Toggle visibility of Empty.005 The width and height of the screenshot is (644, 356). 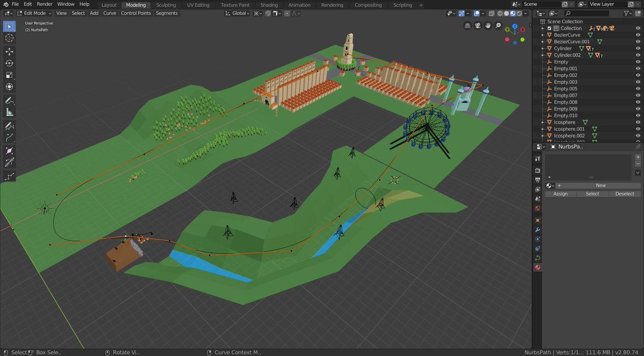point(638,89)
